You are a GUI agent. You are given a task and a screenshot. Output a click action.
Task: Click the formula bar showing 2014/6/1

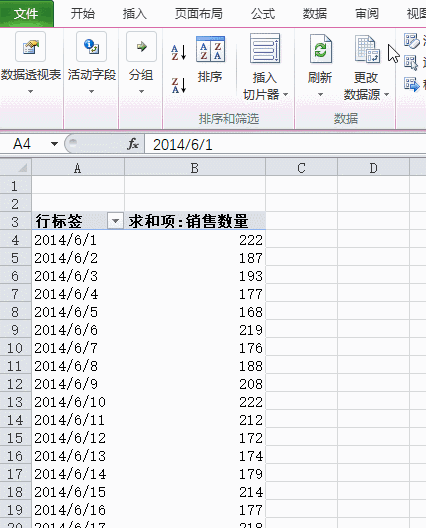tap(285, 144)
